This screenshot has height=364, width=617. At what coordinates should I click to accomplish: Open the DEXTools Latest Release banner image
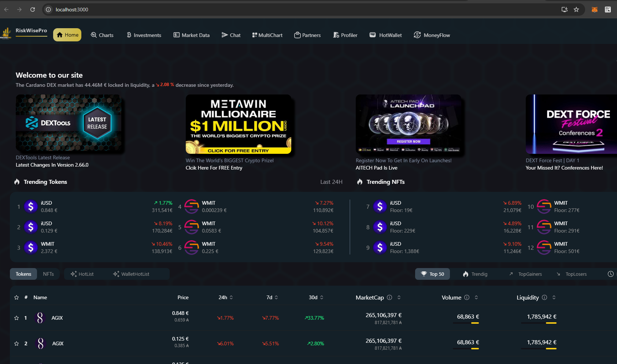click(69, 123)
